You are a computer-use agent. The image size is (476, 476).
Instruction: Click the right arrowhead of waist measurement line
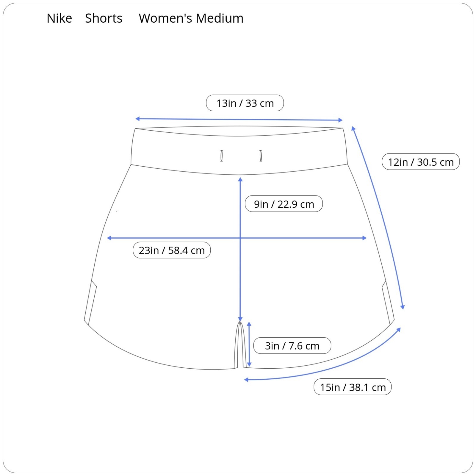(340, 120)
